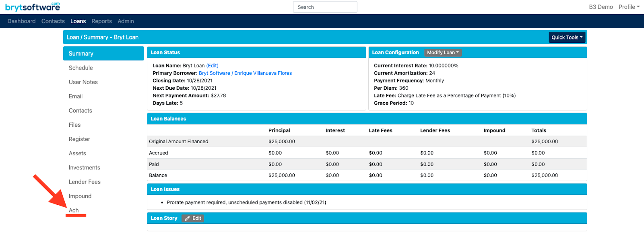Select the Loans menu item

click(78, 21)
